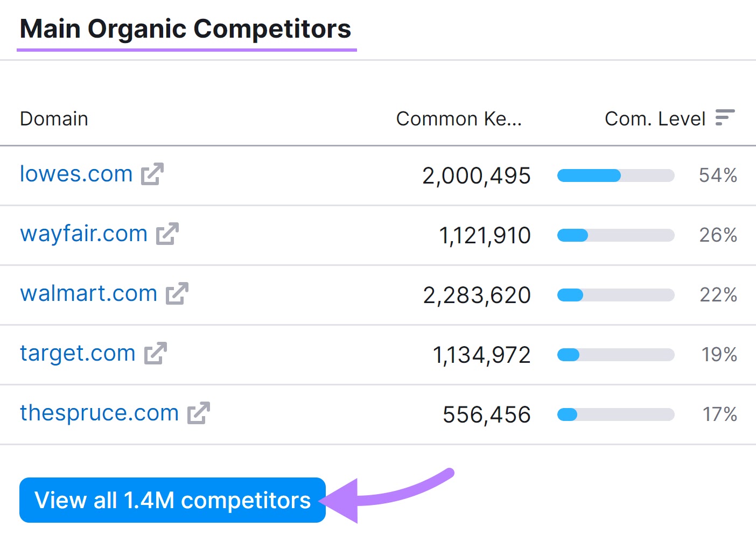
Task: Click the Main Organic Competitors heading
Action: tap(185, 29)
